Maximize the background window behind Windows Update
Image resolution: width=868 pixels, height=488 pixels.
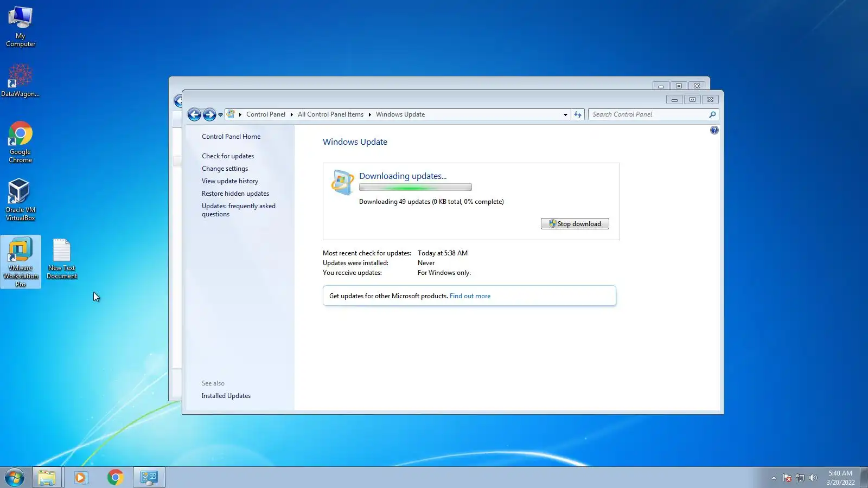679,86
